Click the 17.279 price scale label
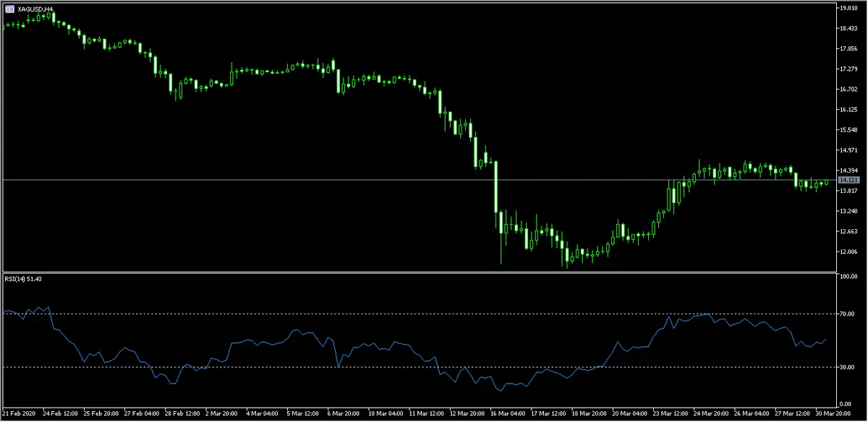Viewport: 868px width, 422px height. point(848,69)
